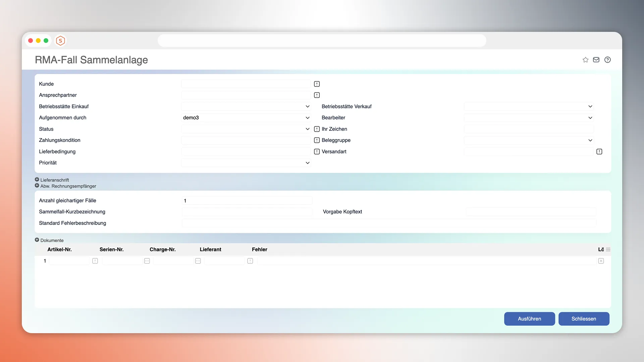Open the table column menu icon

pos(608,249)
